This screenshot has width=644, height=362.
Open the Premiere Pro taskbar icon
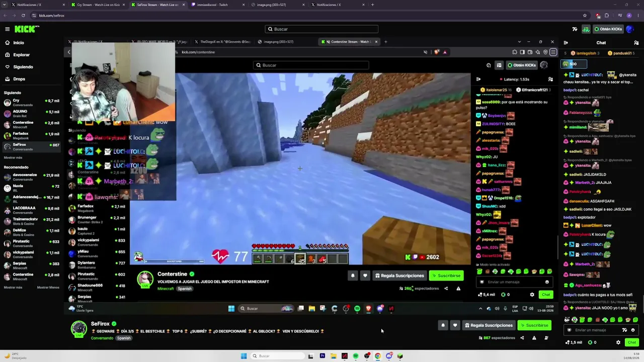click(x=322, y=356)
